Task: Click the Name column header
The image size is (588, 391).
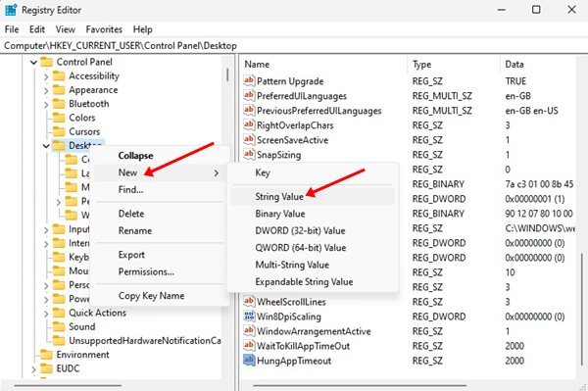Action: click(x=324, y=64)
